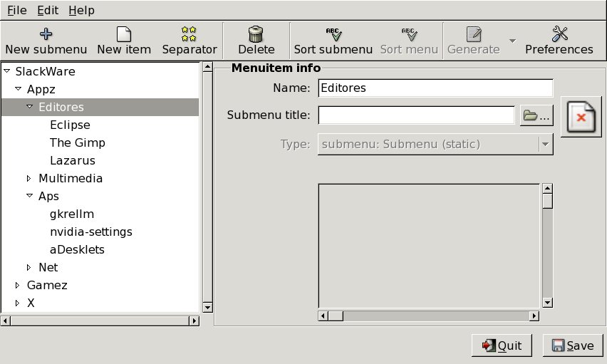607x364 pixels.
Task: Click the tree panel scroll left arrow
Action: coord(6,321)
